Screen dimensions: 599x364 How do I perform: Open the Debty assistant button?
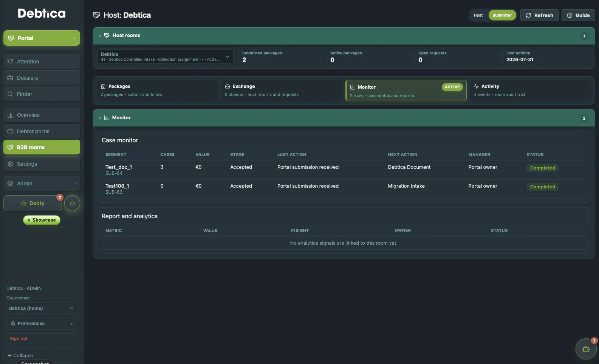pyautogui.click(x=33, y=203)
